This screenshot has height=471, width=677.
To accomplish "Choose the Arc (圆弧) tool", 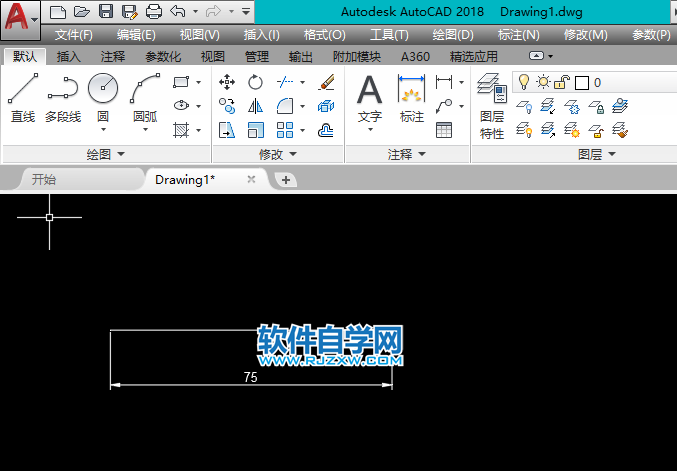I will click(145, 98).
